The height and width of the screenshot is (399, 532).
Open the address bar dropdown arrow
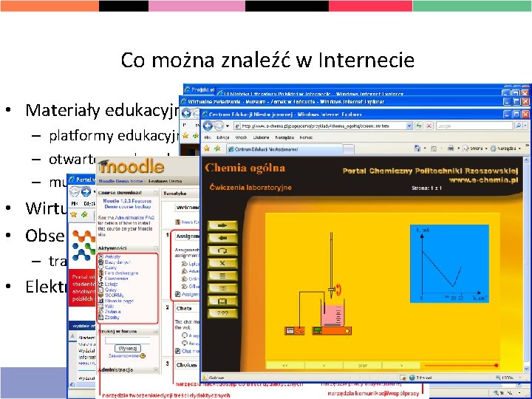[x=409, y=126]
